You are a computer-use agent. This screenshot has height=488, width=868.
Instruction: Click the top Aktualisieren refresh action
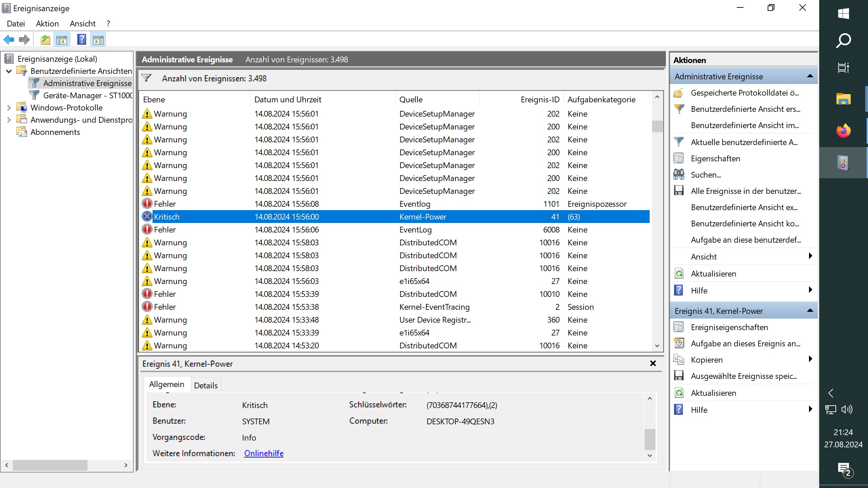713,274
